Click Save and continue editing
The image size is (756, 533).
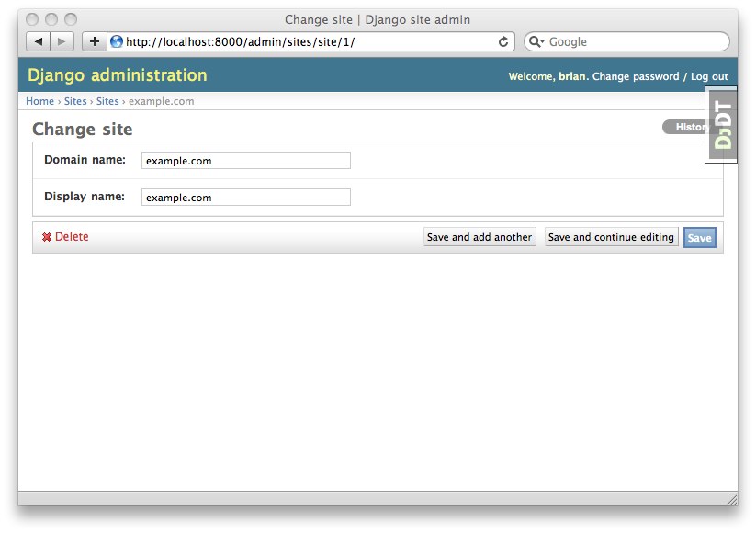[x=612, y=237]
